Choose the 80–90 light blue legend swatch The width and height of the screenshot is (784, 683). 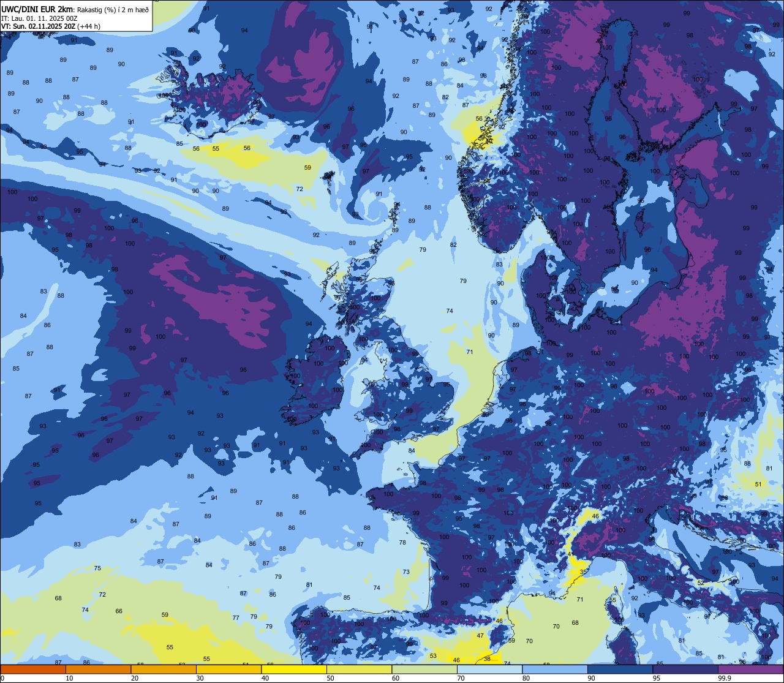[x=555, y=670]
